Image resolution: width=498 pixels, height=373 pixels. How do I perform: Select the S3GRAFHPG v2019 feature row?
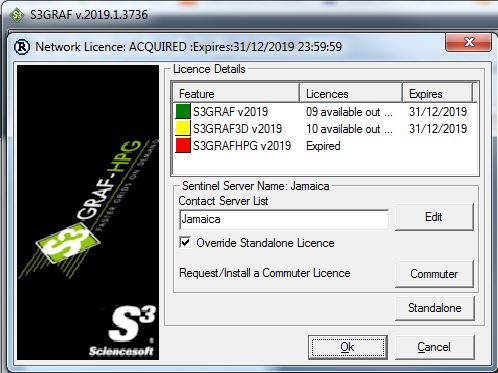pyautogui.click(x=325, y=146)
